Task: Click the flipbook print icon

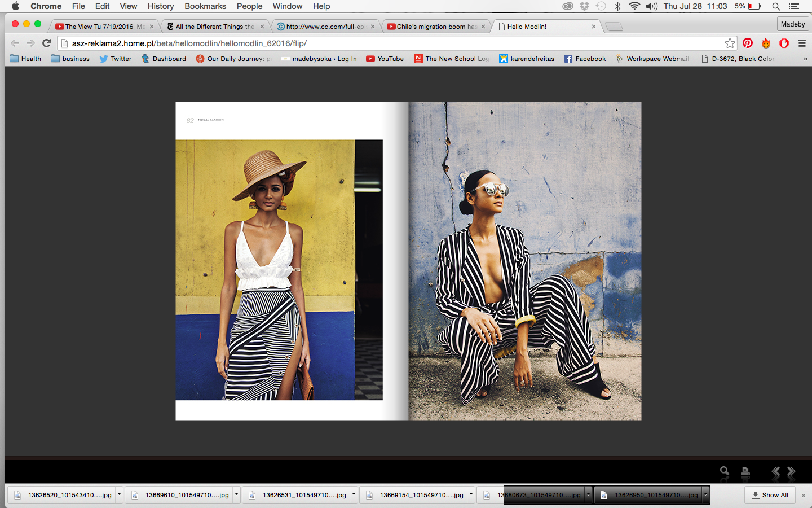Action: pyautogui.click(x=745, y=471)
